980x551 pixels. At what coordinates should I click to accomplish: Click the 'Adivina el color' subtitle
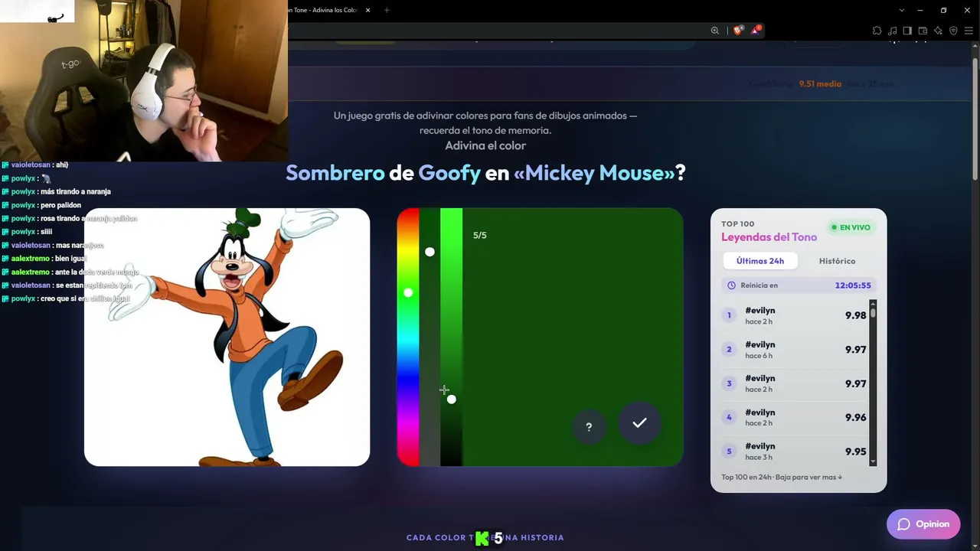tap(485, 145)
